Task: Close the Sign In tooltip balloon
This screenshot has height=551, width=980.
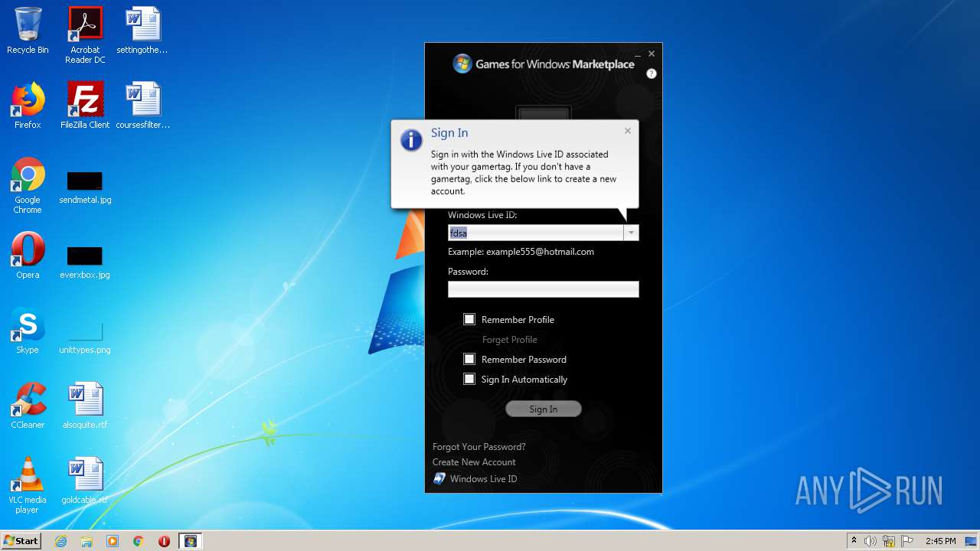Action: tap(628, 131)
